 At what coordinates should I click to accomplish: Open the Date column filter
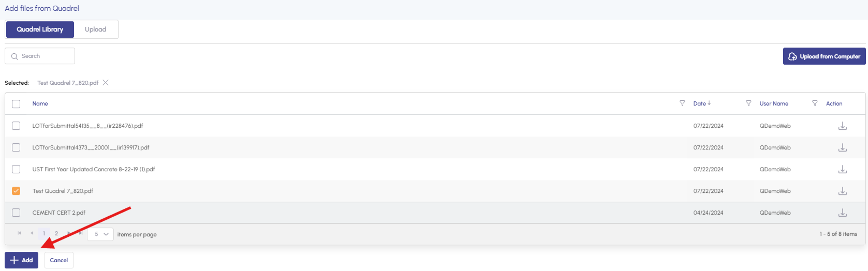748,103
